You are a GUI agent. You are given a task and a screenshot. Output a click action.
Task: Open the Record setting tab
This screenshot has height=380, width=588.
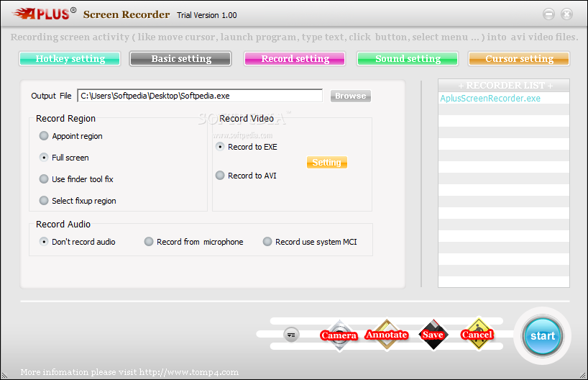295,58
